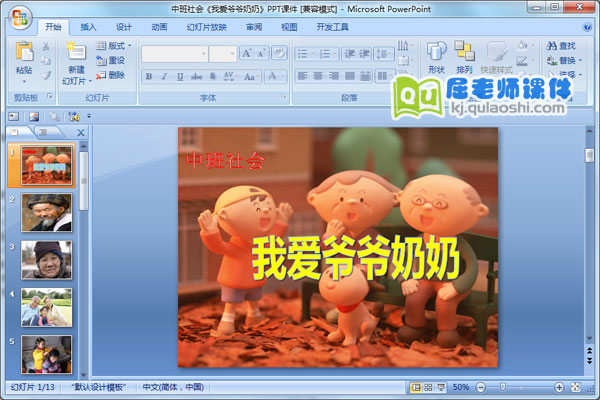The image size is (600, 400).
Task: Click the zoom out minus button
Action: [x=481, y=387]
